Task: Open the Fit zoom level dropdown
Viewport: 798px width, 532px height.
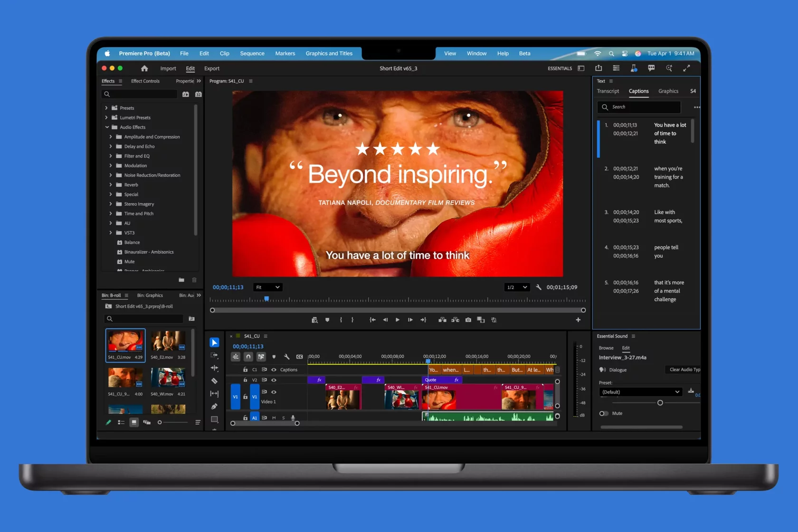Action: point(268,287)
